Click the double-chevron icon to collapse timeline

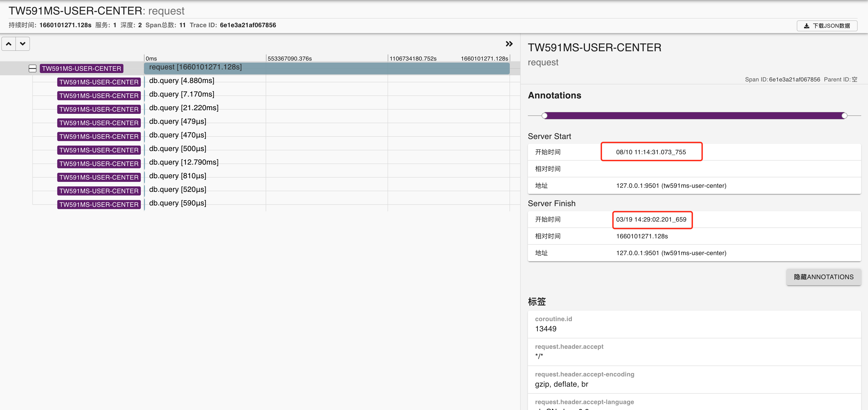point(509,44)
